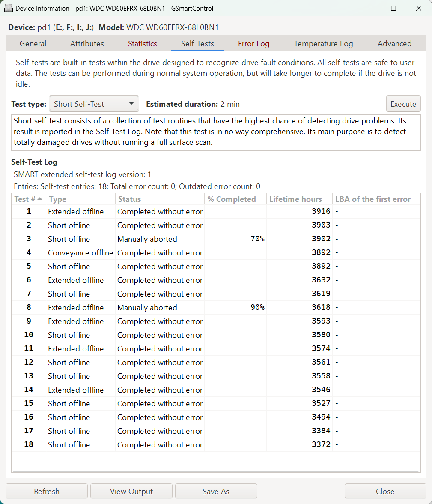Open the Statistics tab
Viewport: 432px width, 504px height.
[x=142, y=43]
